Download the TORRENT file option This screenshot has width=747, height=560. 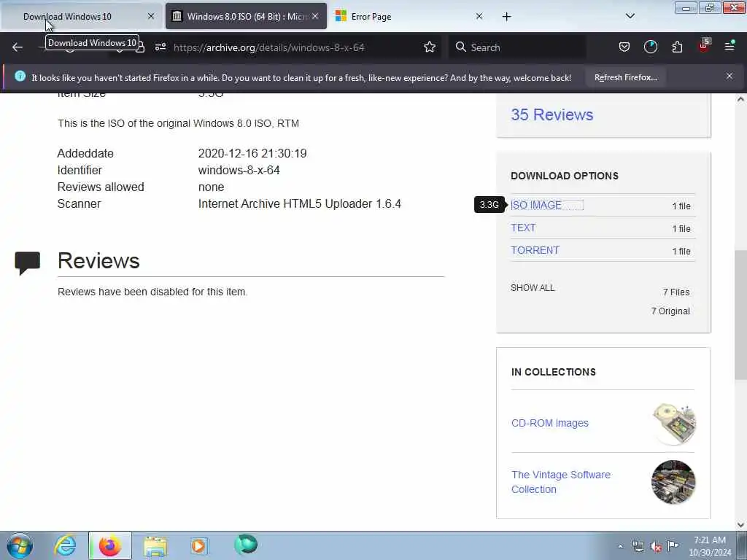pyautogui.click(x=535, y=251)
